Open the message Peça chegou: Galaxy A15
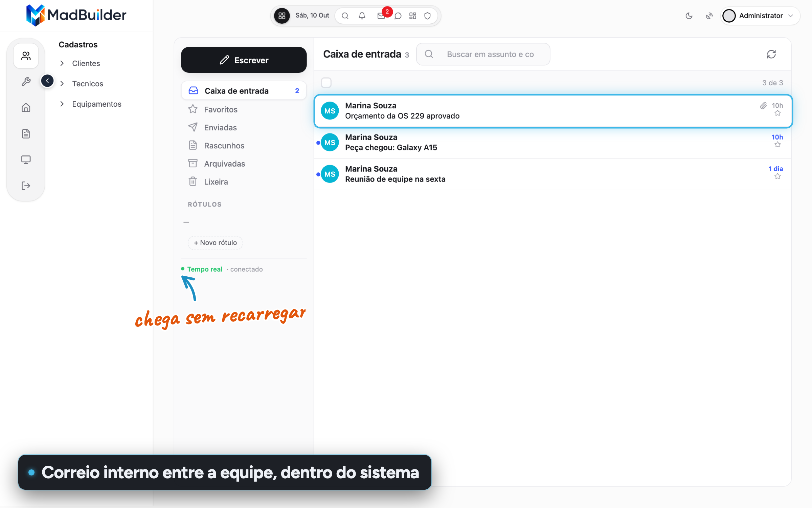Image resolution: width=812 pixels, height=508 pixels. (x=553, y=143)
